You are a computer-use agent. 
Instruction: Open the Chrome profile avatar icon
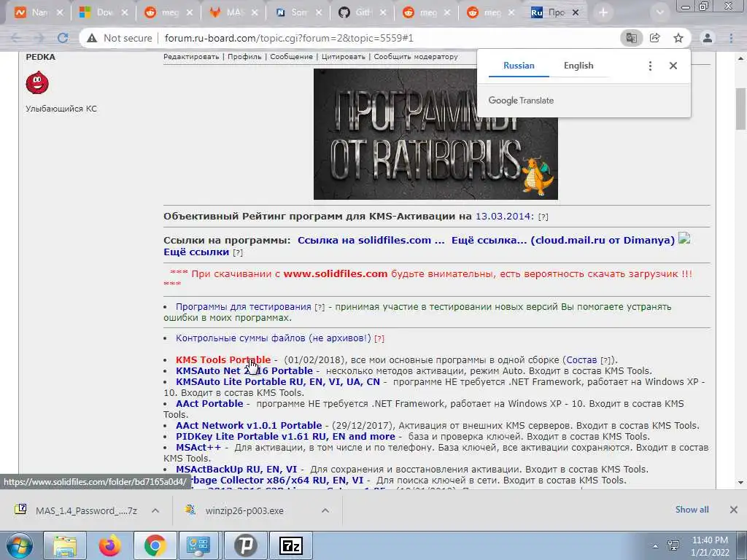tap(708, 38)
